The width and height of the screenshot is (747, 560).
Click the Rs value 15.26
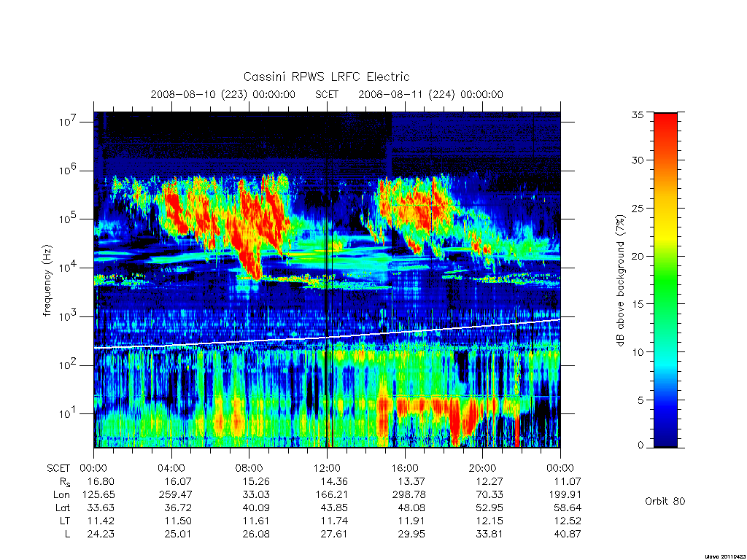[256, 481]
